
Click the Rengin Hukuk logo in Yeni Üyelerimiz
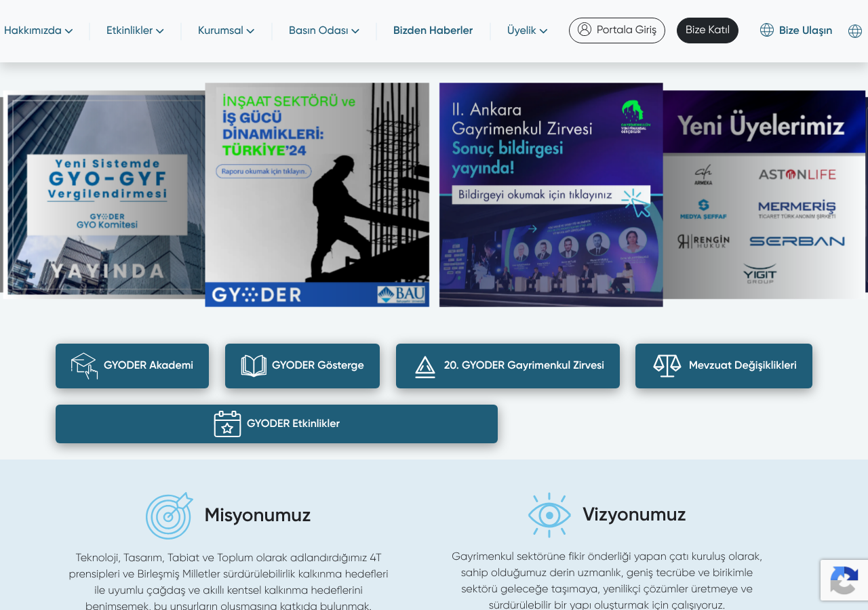pos(703,241)
